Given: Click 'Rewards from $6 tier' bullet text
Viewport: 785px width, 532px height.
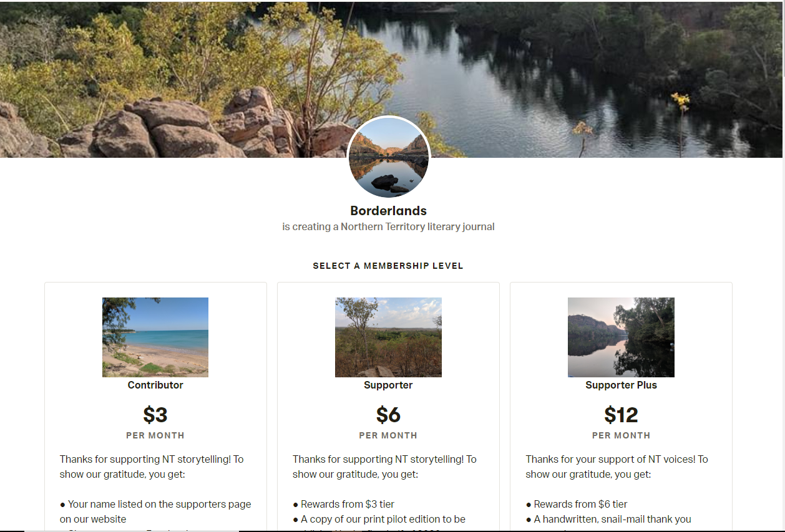Looking at the screenshot, I should pyautogui.click(x=577, y=504).
